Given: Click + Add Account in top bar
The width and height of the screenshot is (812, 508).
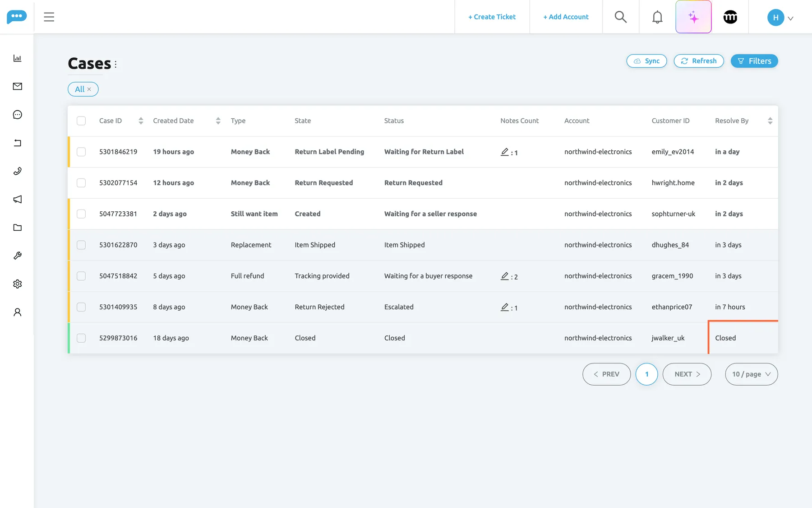Looking at the screenshot, I should click(566, 17).
